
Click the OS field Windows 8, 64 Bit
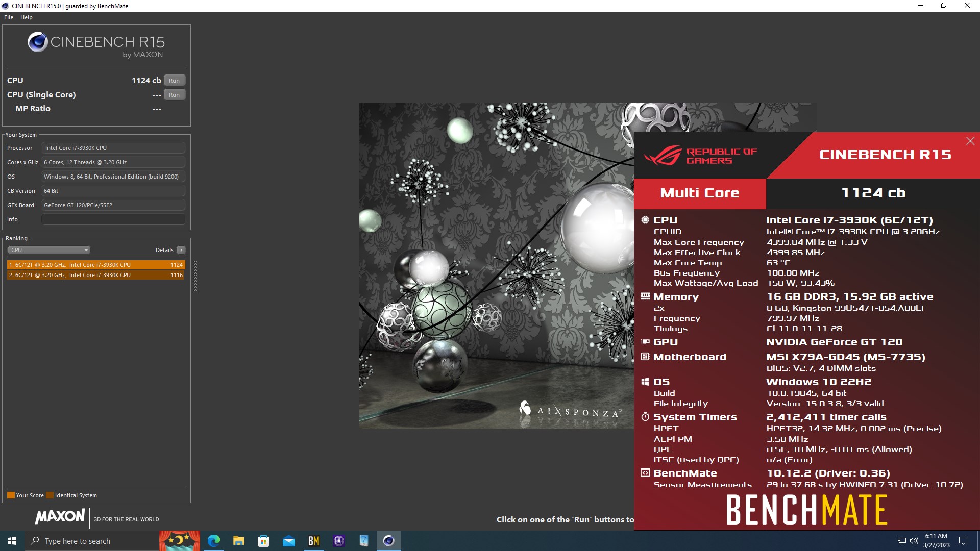coord(113,177)
